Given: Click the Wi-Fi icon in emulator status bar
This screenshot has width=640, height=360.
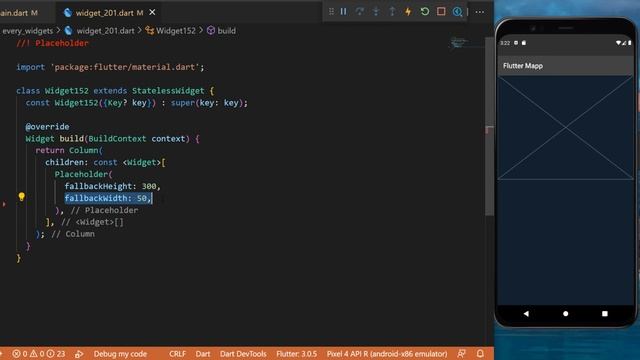Looking at the screenshot, I should pyautogui.click(x=618, y=43).
